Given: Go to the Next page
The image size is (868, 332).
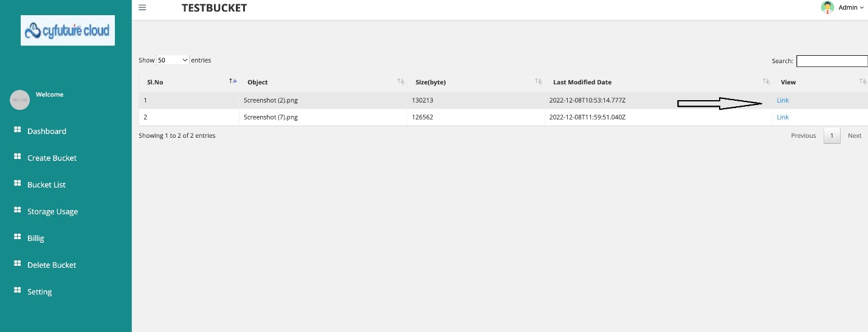Looking at the screenshot, I should click(x=854, y=135).
